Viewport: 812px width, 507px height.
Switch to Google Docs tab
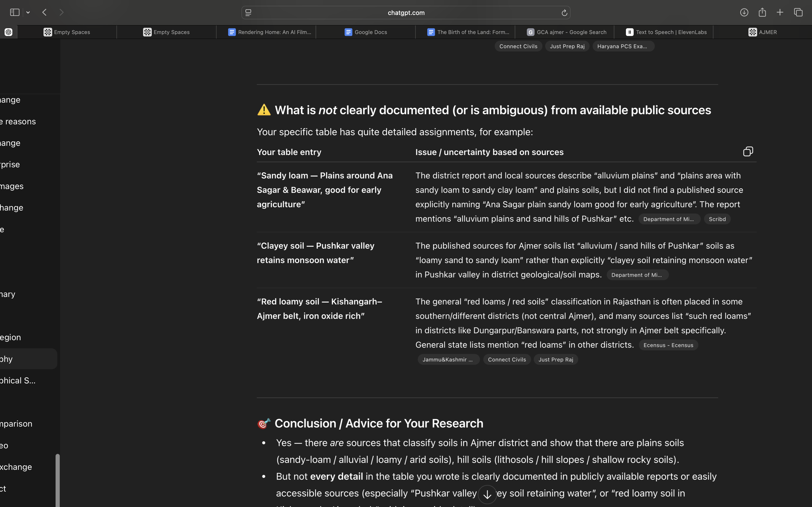click(x=366, y=32)
